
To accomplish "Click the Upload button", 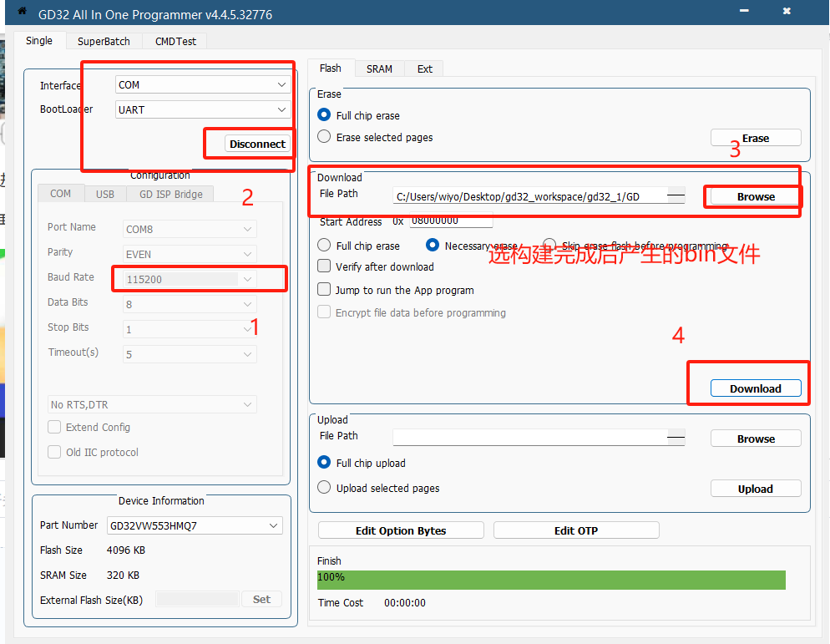I will (x=756, y=489).
